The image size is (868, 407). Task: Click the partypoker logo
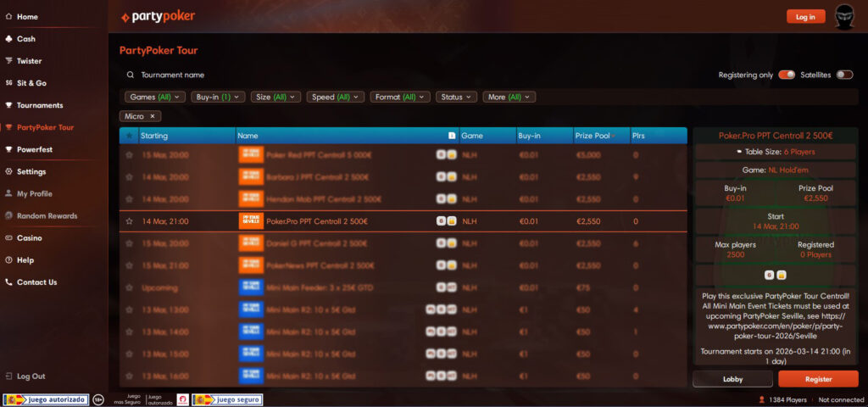coord(159,17)
